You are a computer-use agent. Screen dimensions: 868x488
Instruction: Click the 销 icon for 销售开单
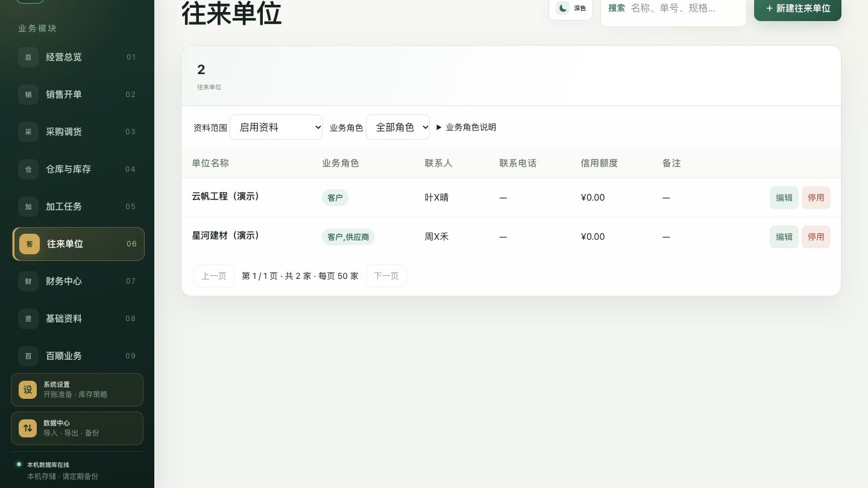coord(28,95)
